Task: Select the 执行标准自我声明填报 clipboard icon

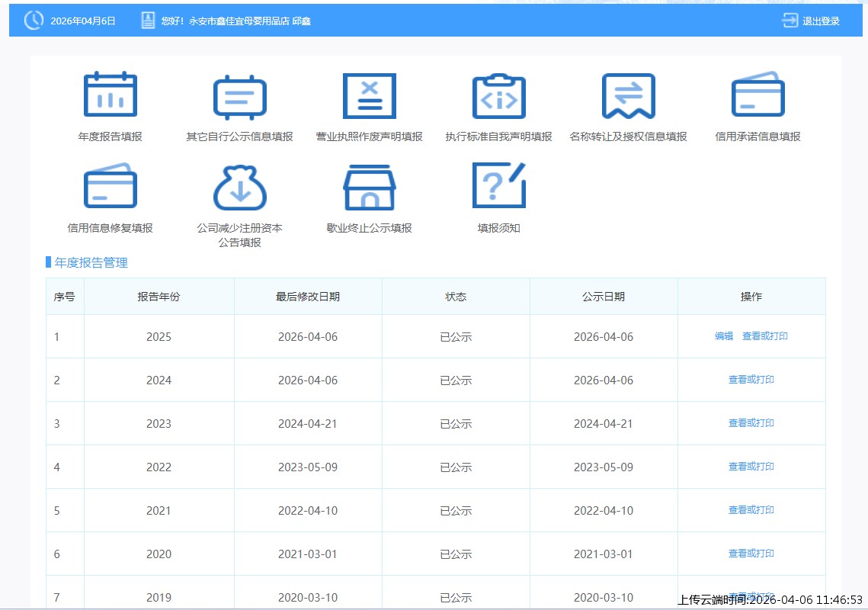Action: (x=498, y=96)
